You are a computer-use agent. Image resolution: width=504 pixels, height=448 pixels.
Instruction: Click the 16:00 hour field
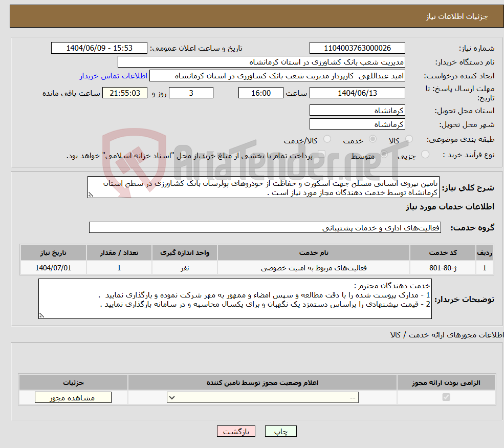click(261, 93)
